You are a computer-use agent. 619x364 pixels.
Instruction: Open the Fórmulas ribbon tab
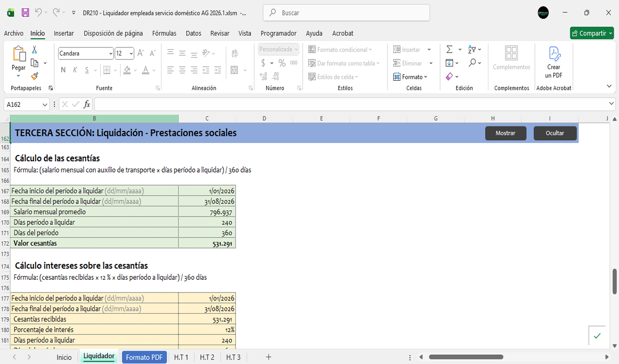[x=164, y=33]
